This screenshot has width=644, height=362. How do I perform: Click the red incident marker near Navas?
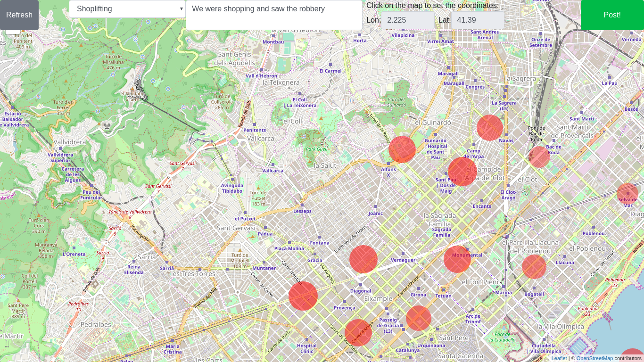point(490,128)
